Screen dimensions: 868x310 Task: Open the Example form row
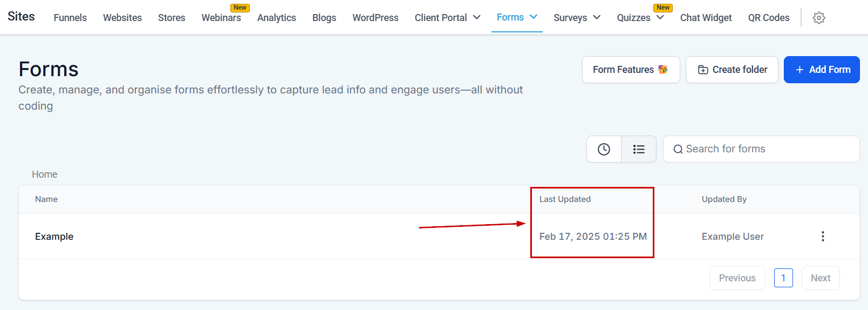[x=54, y=237]
